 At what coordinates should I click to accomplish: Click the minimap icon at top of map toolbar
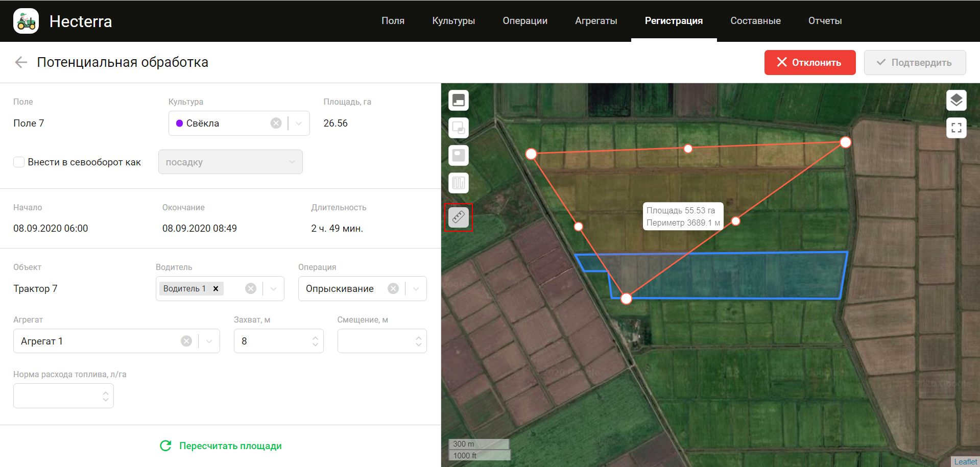pos(458,100)
